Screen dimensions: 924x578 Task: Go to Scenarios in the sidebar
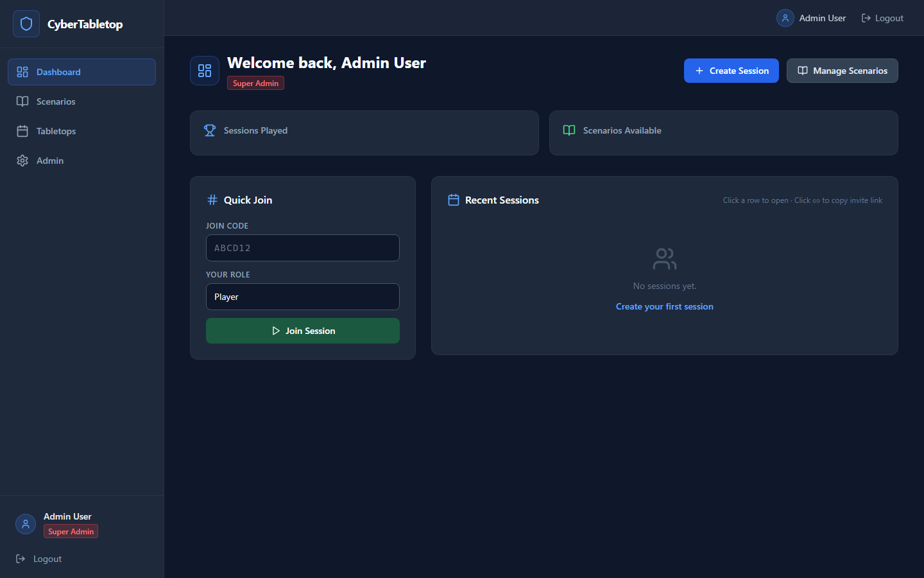[x=81, y=101]
